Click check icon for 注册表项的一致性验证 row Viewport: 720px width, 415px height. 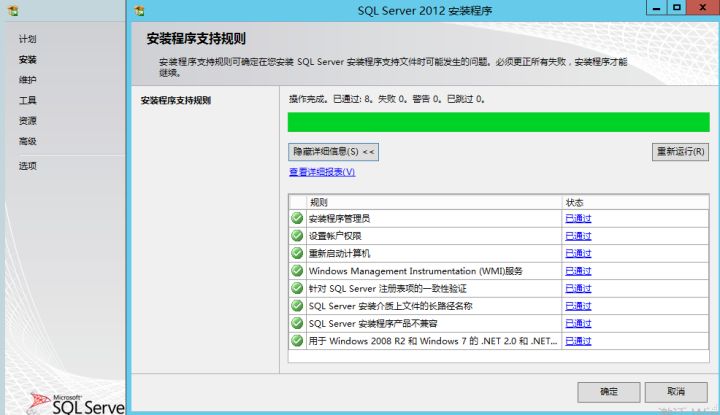[x=297, y=288]
